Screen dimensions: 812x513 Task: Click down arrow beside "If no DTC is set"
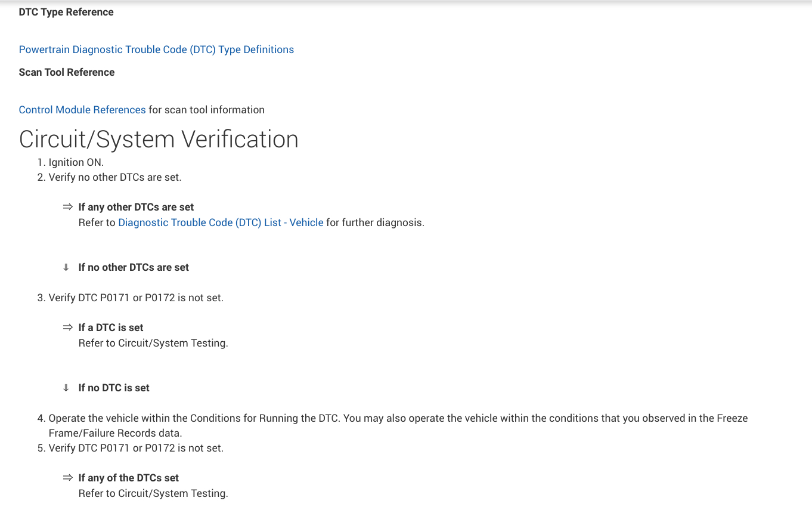click(x=66, y=388)
